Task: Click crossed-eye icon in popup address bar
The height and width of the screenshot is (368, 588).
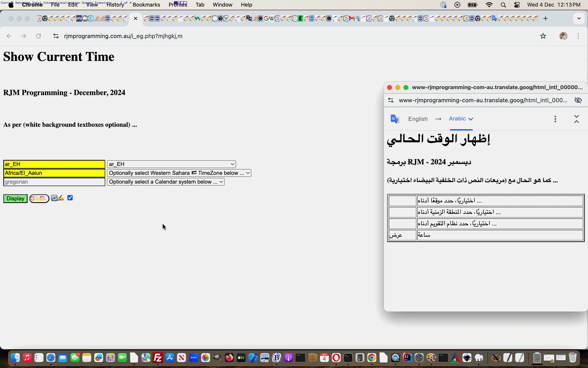Action: [x=578, y=100]
